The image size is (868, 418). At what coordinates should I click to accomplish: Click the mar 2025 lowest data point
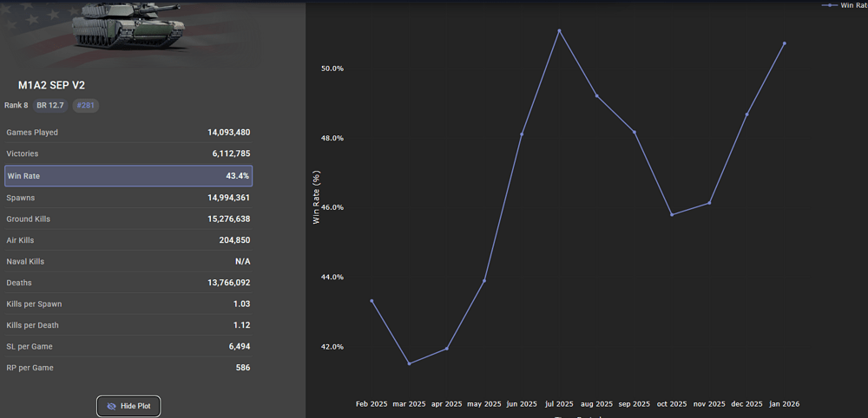click(409, 363)
